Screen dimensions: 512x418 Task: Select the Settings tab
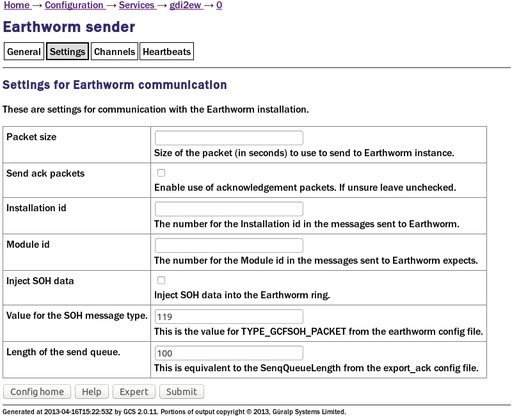pos(67,51)
